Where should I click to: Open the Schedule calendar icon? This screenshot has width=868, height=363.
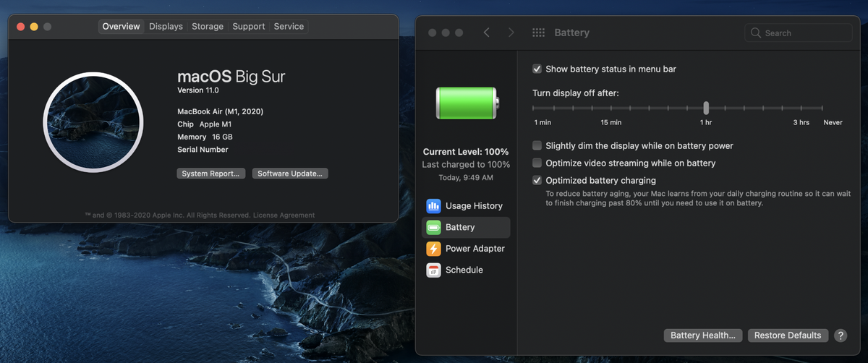click(x=433, y=270)
